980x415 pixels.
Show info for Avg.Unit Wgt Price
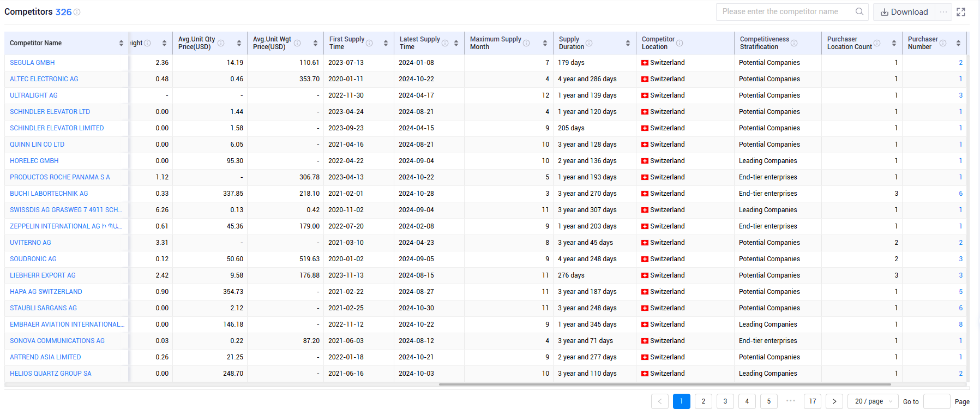coord(297,43)
